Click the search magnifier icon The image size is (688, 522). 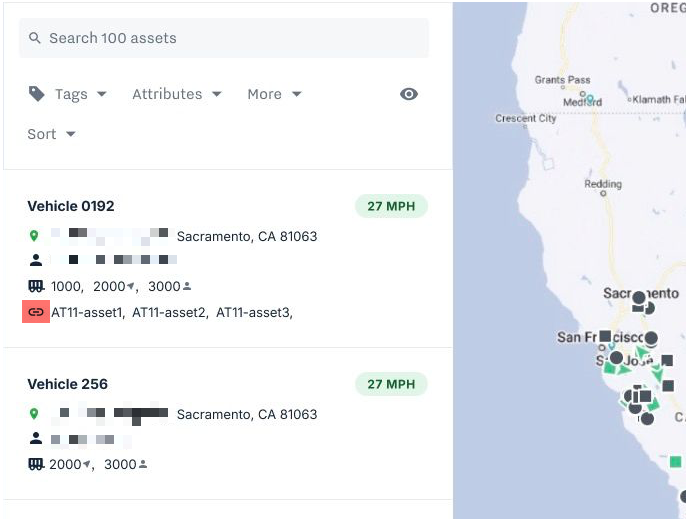tap(35, 38)
